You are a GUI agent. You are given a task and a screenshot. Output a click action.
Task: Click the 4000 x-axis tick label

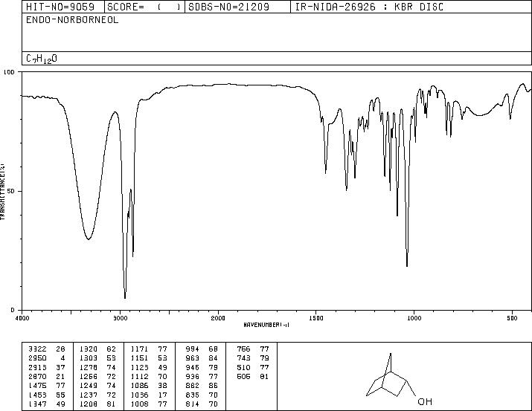click(x=22, y=318)
